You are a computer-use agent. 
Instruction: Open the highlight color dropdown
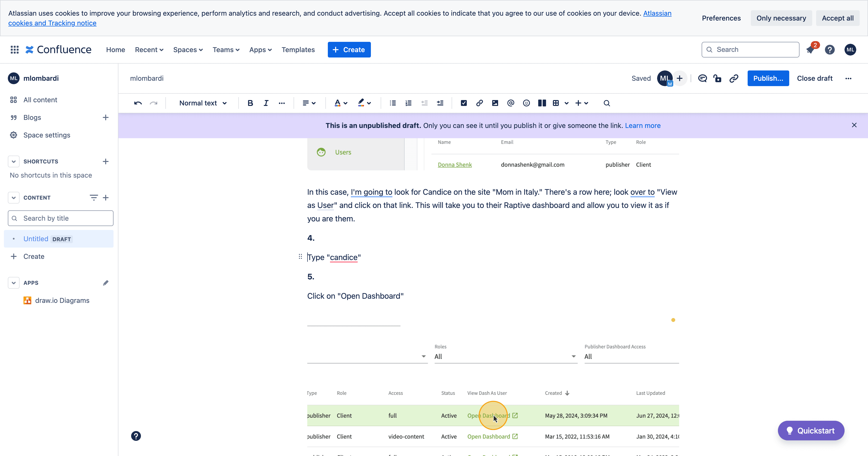tap(364, 103)
